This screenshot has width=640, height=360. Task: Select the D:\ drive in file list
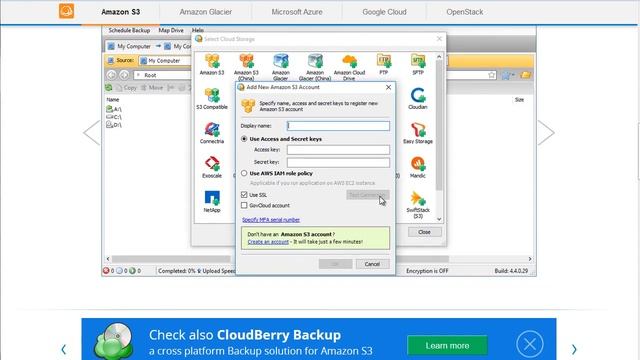[114, 125]
